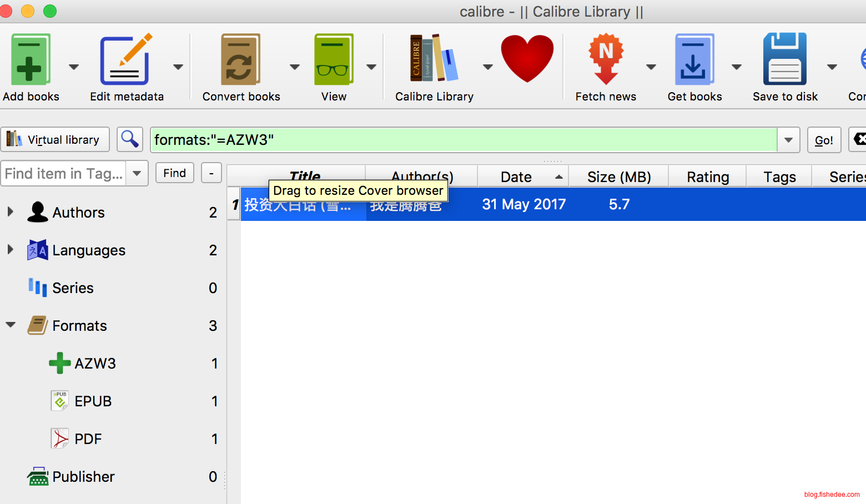This screenshot has width=866, height=504.
Task: Select the AZW3 format filter
Action: click(95, 364)
